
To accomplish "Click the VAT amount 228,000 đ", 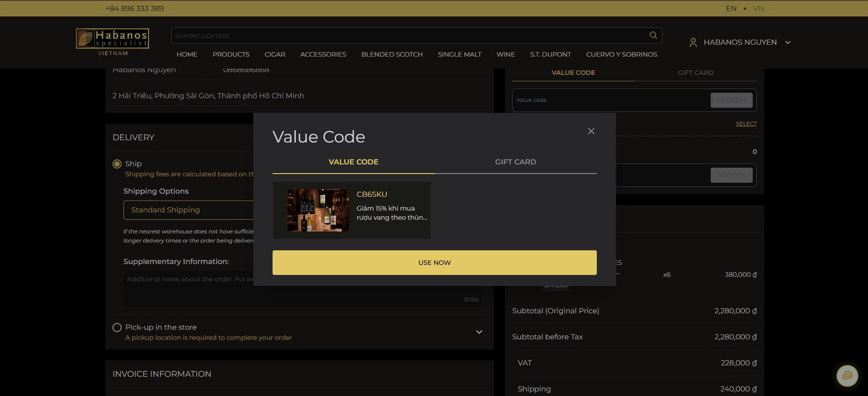I will [x=739, y=363].
